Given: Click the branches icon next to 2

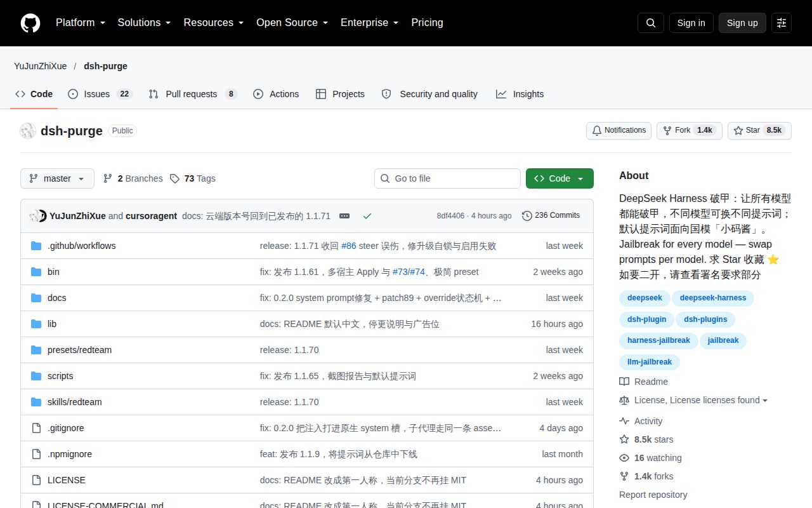Looking at the screenshot, I should click(x=108, y=178).
